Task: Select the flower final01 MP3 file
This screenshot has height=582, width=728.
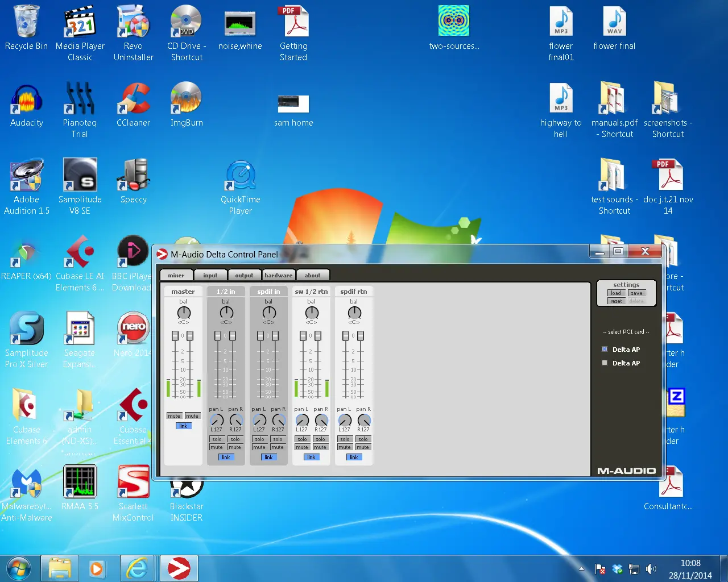Action: point(561,33)
